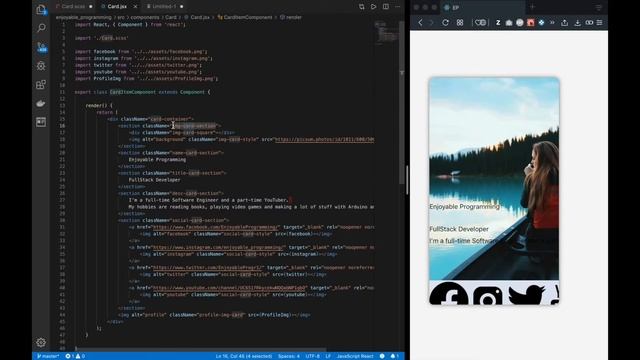Image resolution: width=640 pixels, height=360 pixels.
Task: Click line number 30 in the gutter
Action: pos(62,220)
